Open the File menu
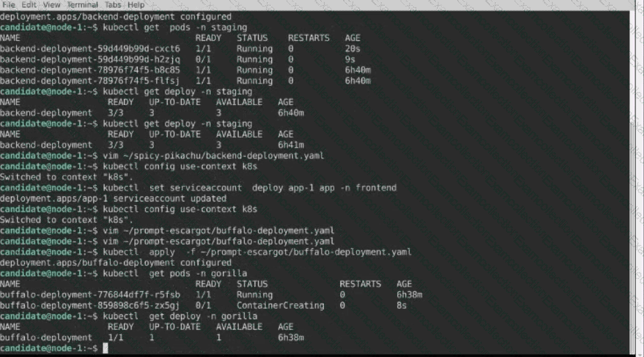644x357 pixels. pos(9,4)
